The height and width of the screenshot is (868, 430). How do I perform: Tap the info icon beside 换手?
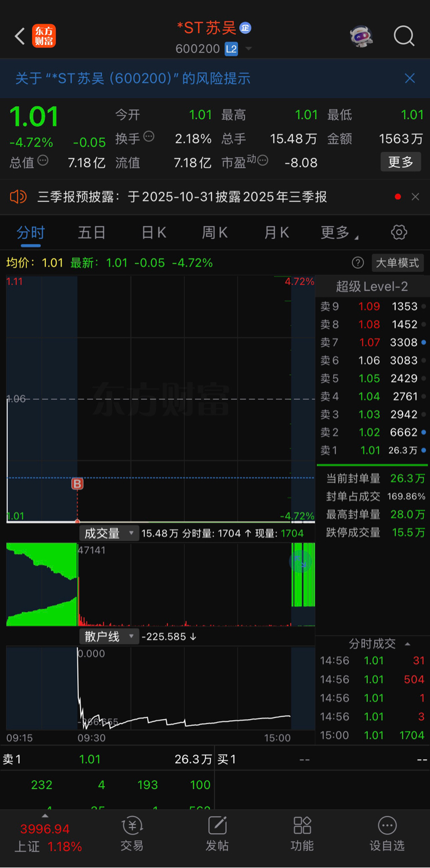click(149, 136)
